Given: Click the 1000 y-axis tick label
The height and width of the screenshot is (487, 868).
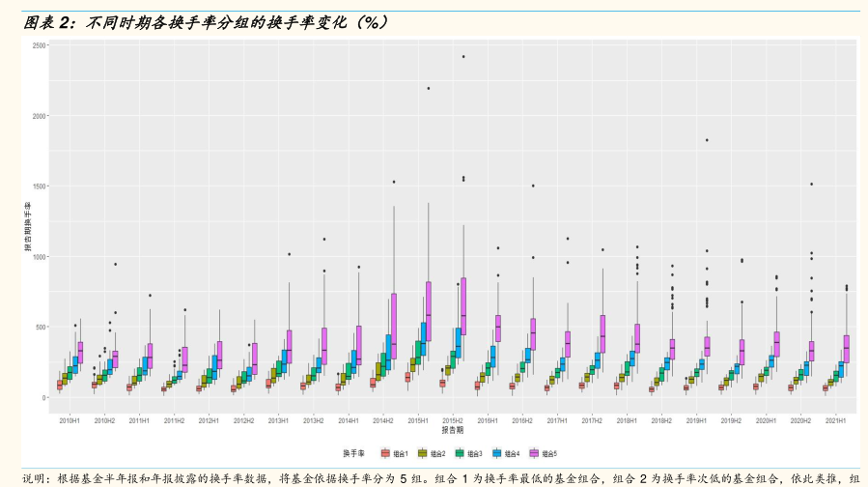Looking at the screenshot, I should 39,257.
